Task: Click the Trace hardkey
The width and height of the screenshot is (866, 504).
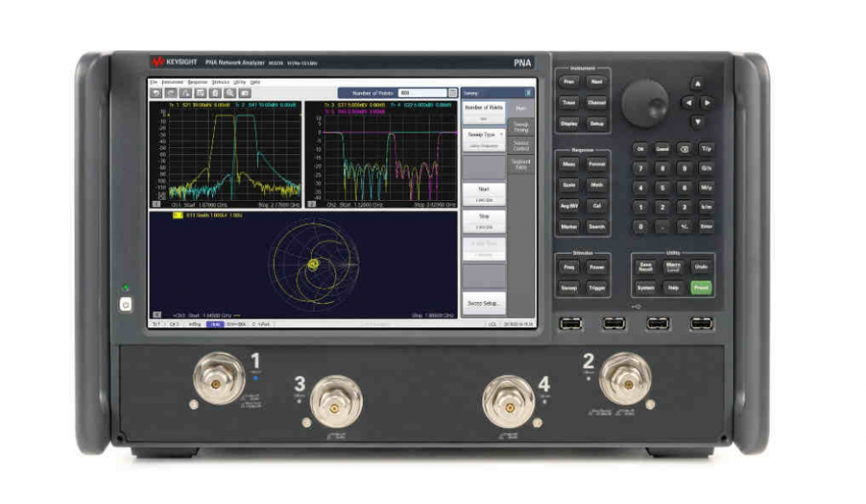Action: (x=569, y=103)
